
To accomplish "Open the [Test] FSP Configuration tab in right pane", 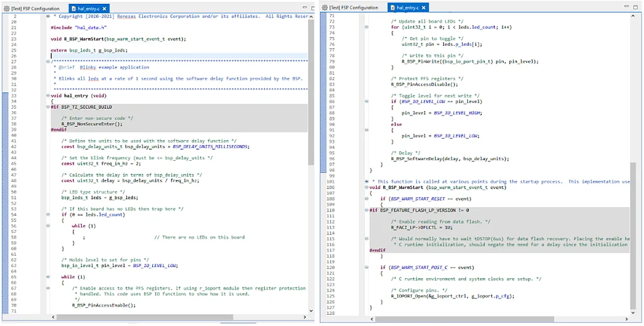I will click(x=350, y=8).
